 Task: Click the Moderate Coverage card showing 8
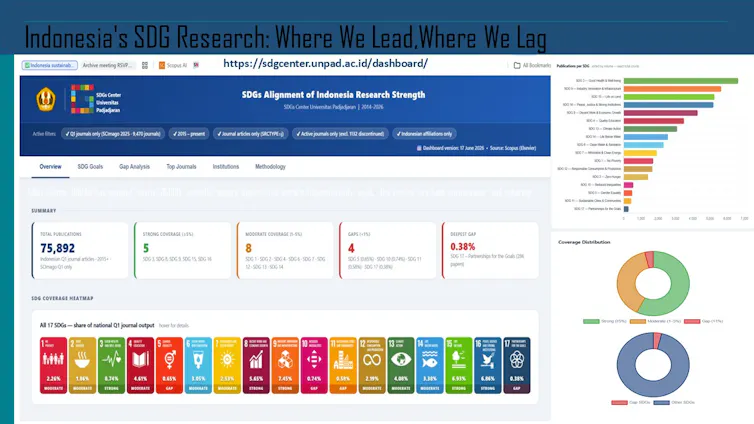point(285,250)
